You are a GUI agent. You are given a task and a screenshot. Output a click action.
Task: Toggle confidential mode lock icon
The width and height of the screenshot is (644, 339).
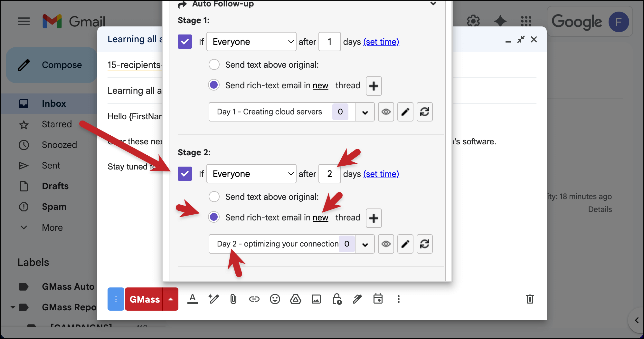click(x=337, y=299)
